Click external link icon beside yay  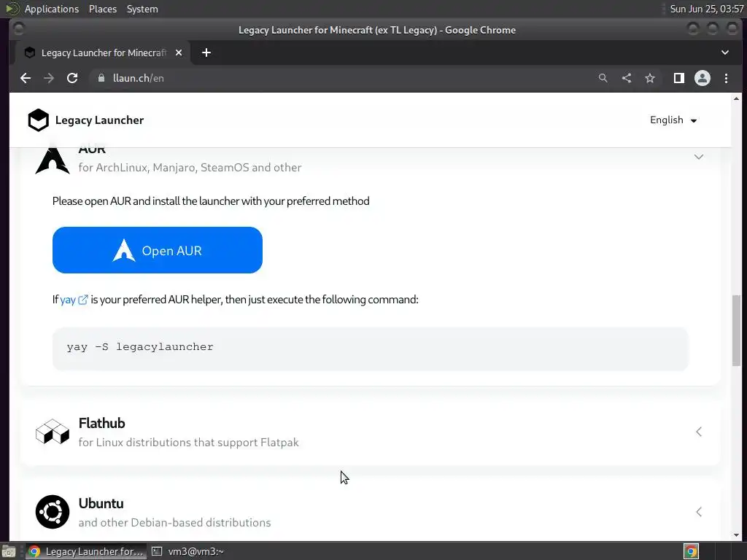83,300
